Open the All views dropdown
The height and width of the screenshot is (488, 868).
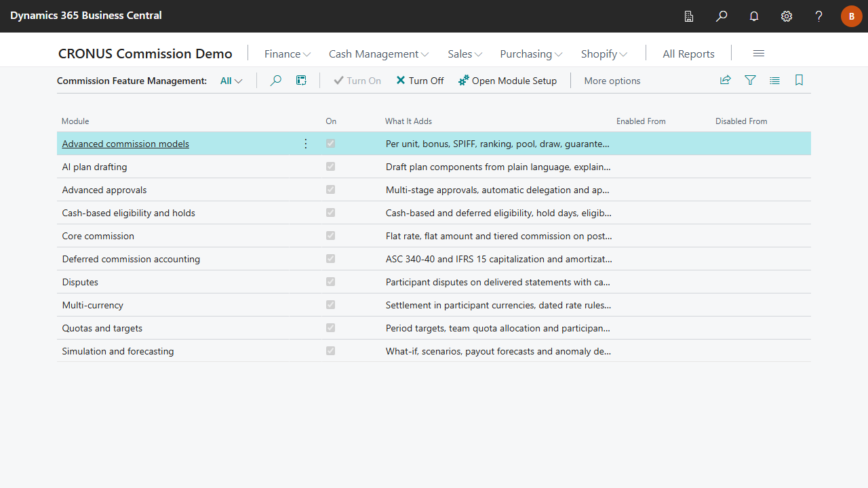point(231,81)
